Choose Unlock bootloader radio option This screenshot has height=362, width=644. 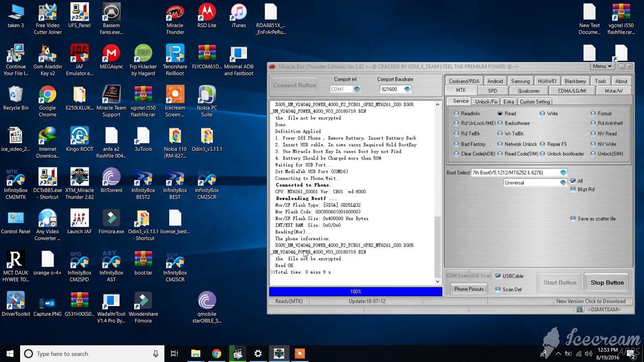[561, 154]
